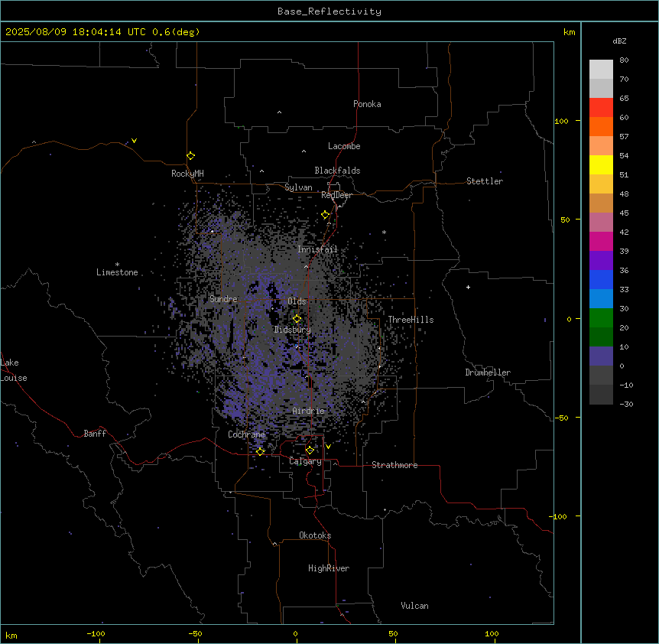Click the yellow 54-51 dBZ legend swatch

pyautogui.click(x=601, y=165)
